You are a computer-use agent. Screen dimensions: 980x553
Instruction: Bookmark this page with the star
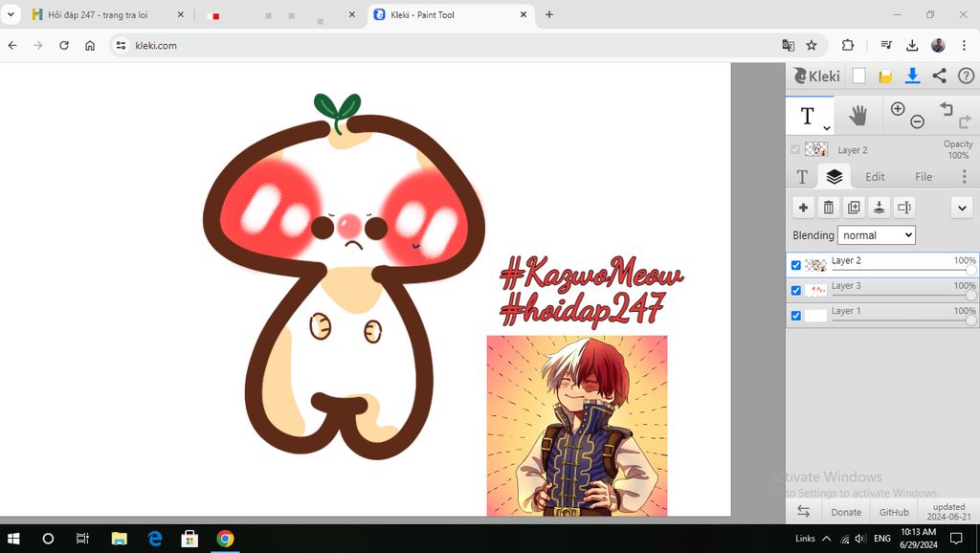coord(812,46)
